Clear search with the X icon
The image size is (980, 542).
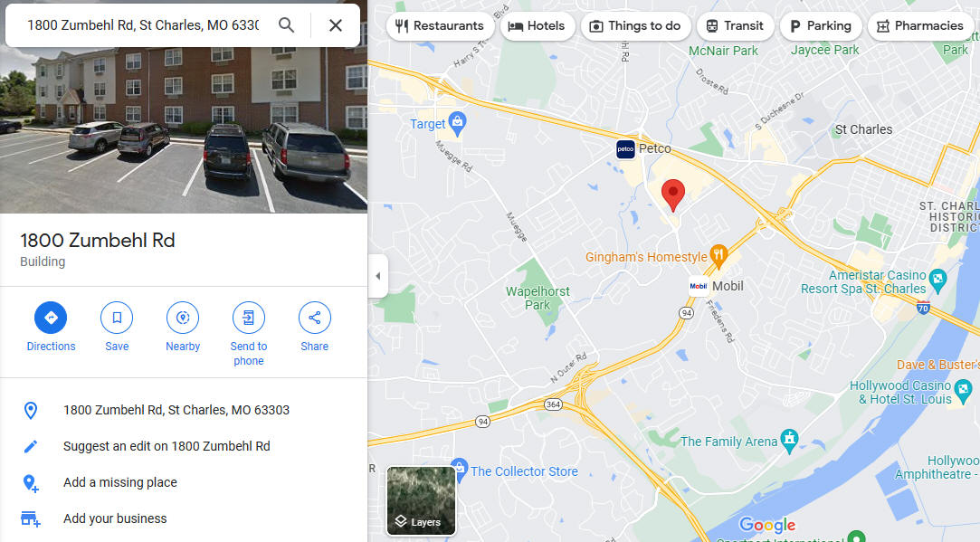[x=336, y=25]
